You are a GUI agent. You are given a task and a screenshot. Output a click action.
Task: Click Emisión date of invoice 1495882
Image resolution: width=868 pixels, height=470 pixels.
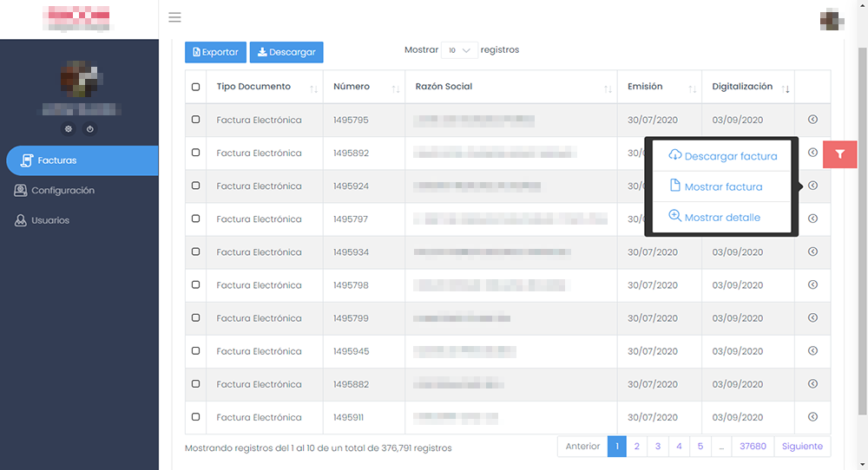pos(653,384)
